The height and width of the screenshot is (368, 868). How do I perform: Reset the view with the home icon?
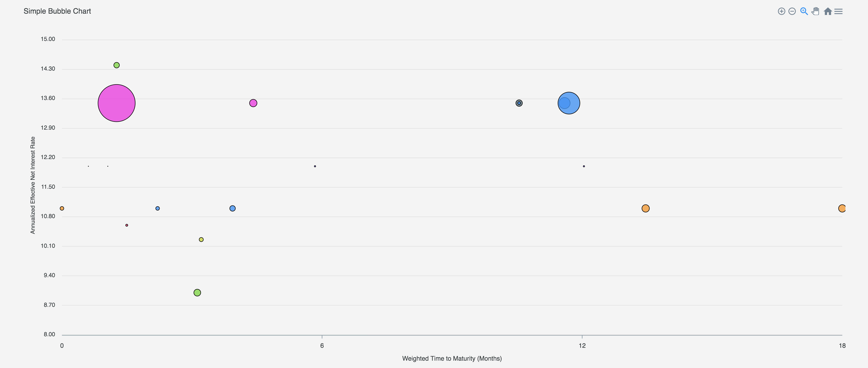click(828, 11)
